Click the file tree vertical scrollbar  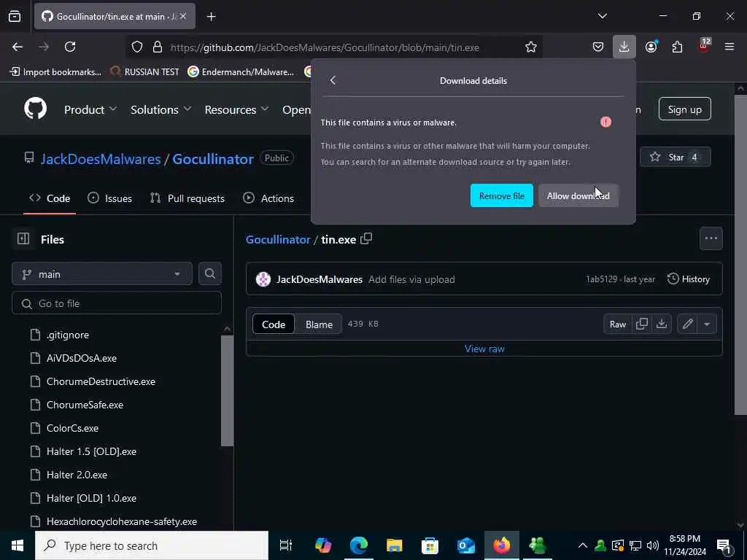pos(228,391)
